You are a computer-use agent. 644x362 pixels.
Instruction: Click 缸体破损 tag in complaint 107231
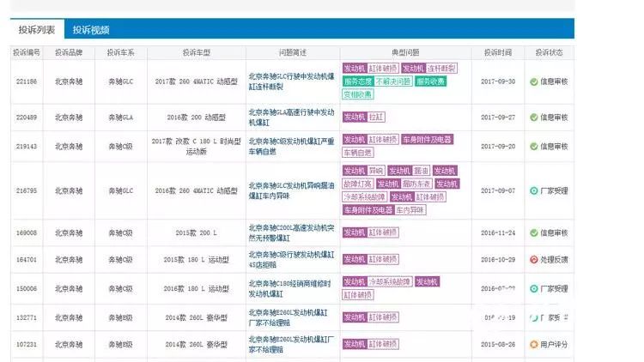[383, 344]
